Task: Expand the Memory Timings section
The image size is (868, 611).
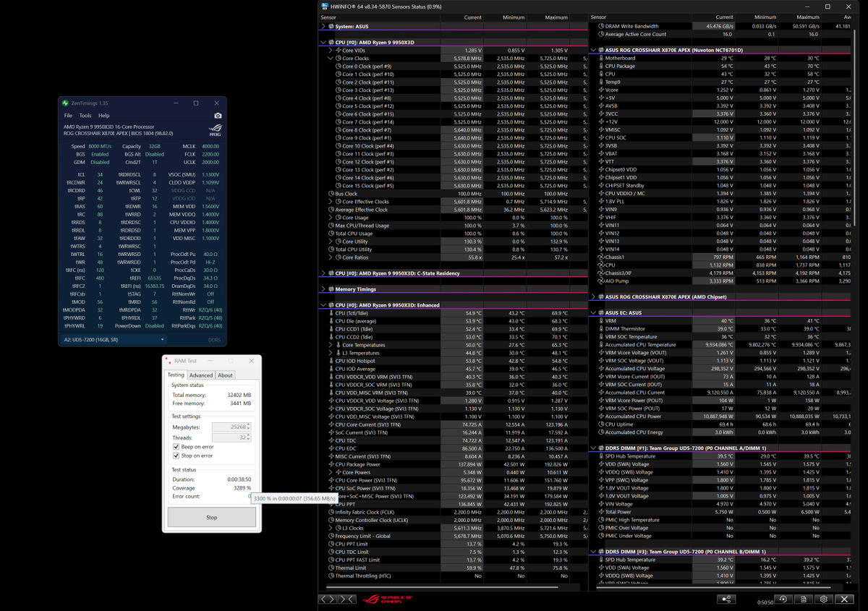Action: [323, 289]
